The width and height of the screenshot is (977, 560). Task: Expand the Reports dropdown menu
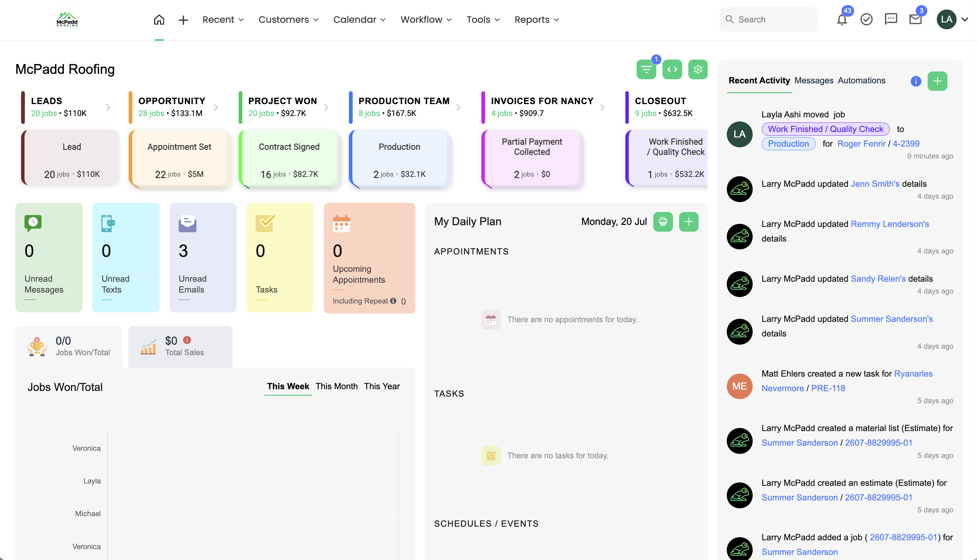point(537,20)
